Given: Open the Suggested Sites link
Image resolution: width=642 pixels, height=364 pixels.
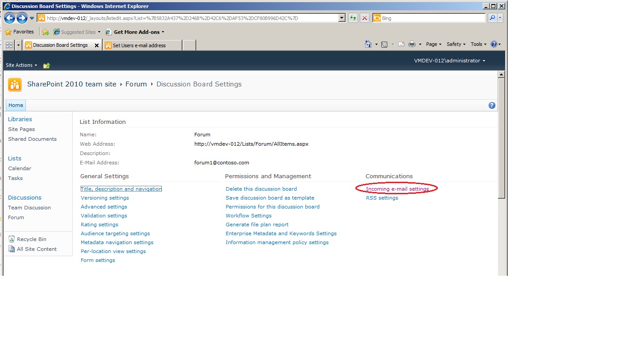Looking at the screenshot, I should point(77,32).
